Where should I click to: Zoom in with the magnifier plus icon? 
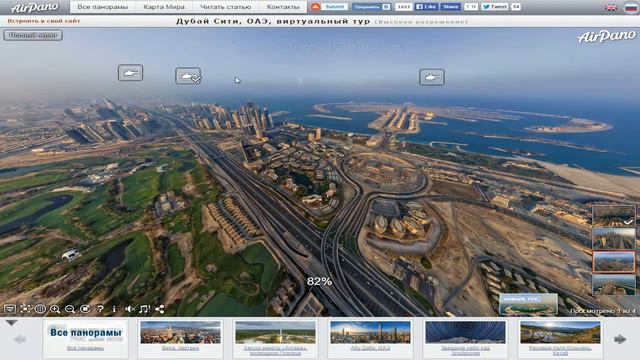coord(55,309)
